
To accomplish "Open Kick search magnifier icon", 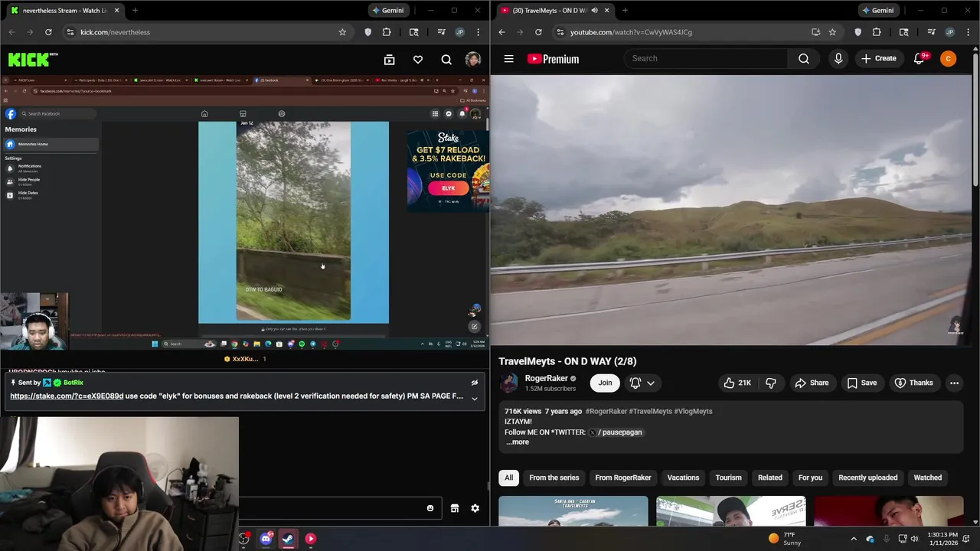I will click(446, 60).
